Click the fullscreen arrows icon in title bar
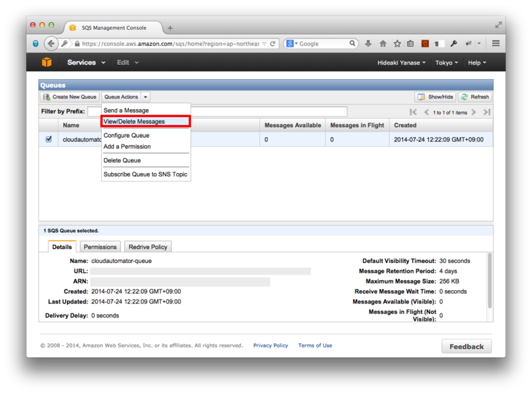The width and height of the screenshot is (532, 394). (x=498, y=25)
